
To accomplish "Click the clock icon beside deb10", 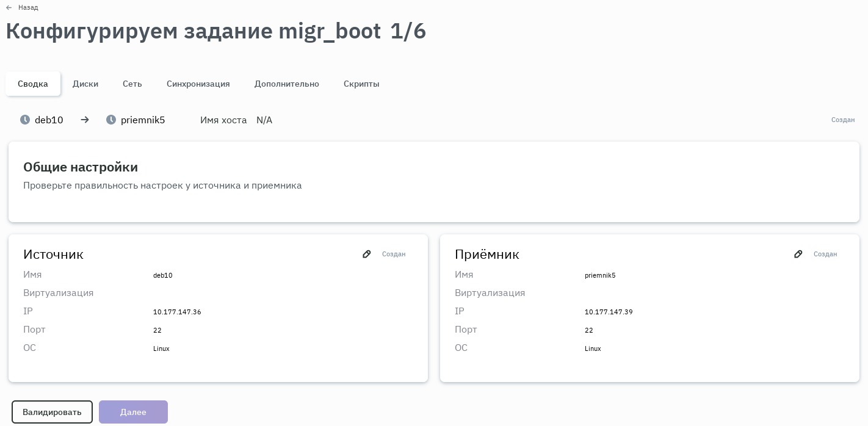I will click(25, 120).
